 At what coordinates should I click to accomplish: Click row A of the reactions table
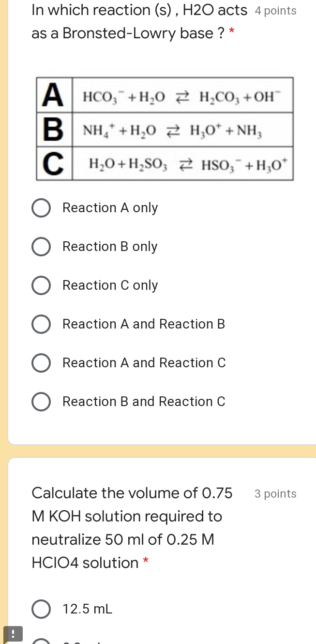tap(165, 95)
